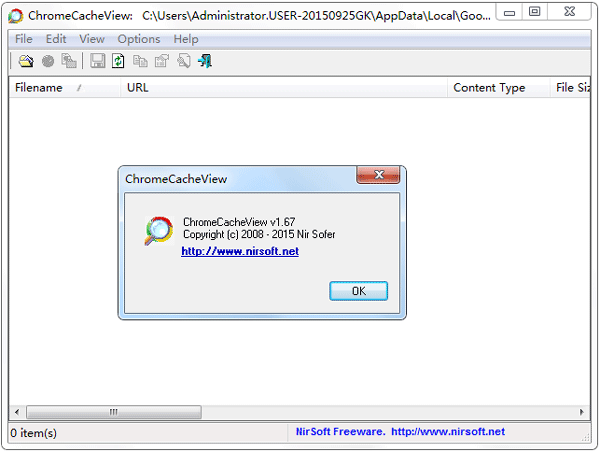Click the Properties toolbar icon
600x452 pixels.
[x=161, y=62]
